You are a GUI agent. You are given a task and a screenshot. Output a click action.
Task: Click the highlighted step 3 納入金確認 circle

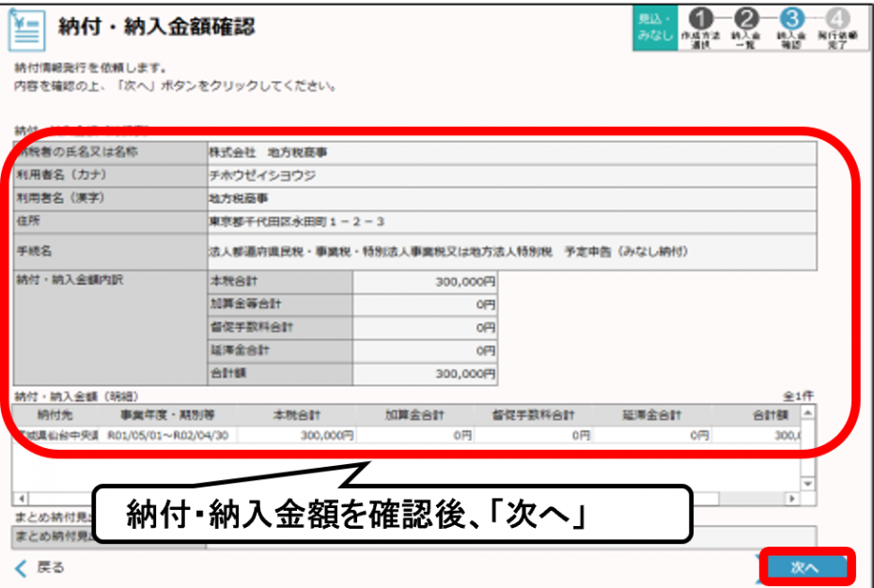(794, 17)
